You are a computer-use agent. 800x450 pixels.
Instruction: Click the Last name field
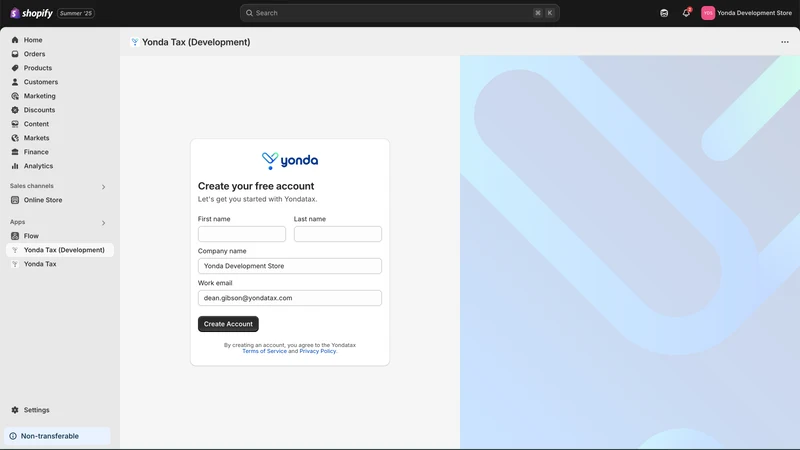click(338, 234)
